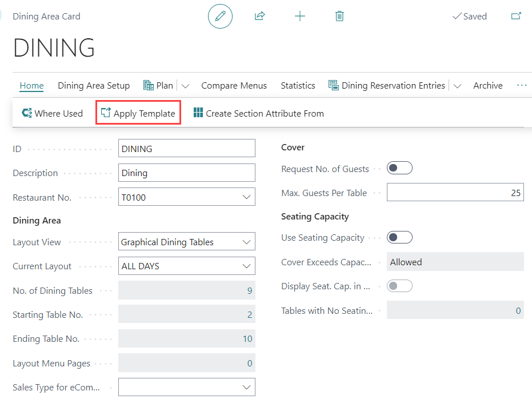
Task: Click the plus icon to add new
Action: [x=299, y=16]
